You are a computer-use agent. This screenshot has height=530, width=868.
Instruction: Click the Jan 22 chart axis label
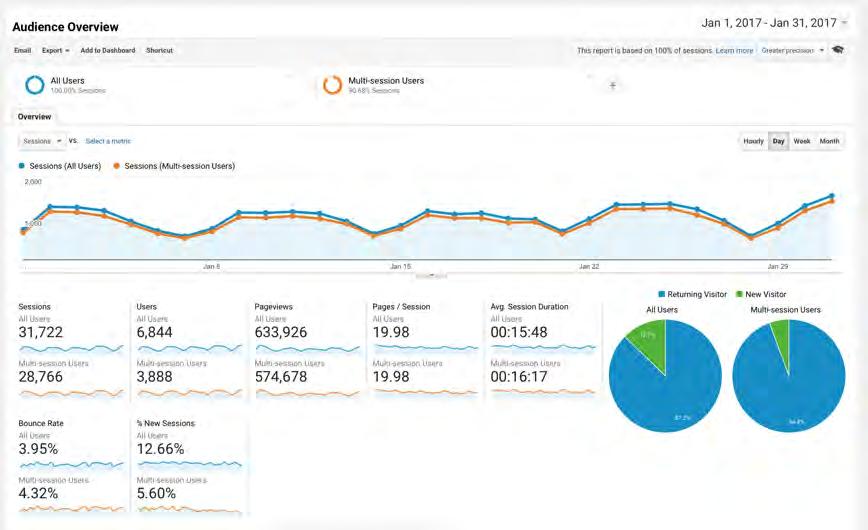click(x=589, y=266)
